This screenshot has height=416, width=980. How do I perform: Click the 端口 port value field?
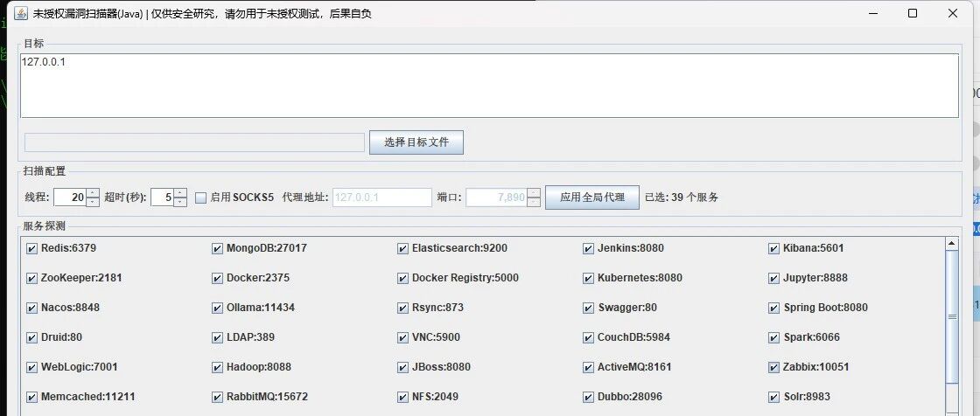coord(497,198)
